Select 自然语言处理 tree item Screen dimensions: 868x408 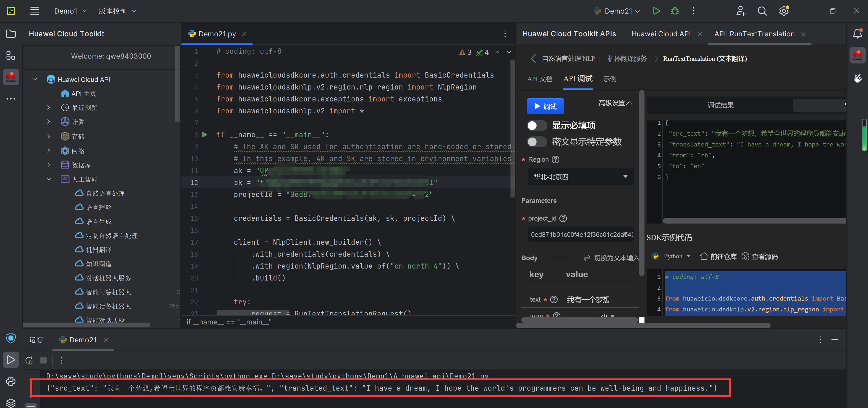point(105,193)
